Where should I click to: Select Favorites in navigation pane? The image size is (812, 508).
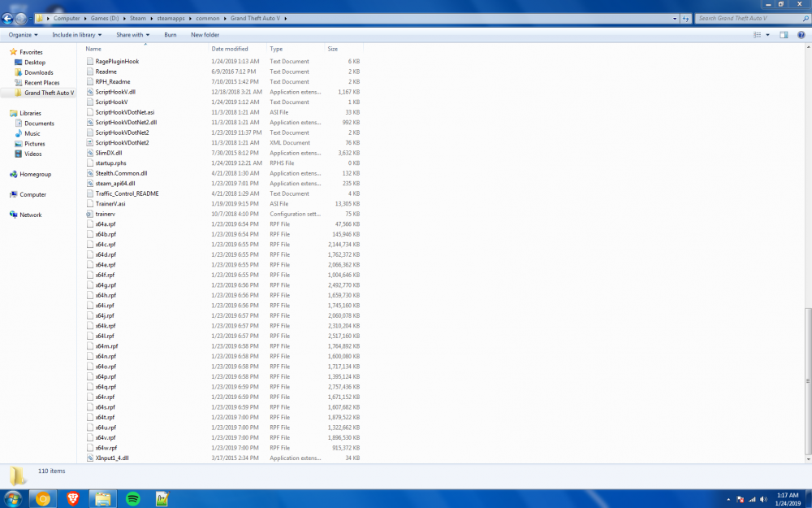pyautogui.click(x=31, y=52)
